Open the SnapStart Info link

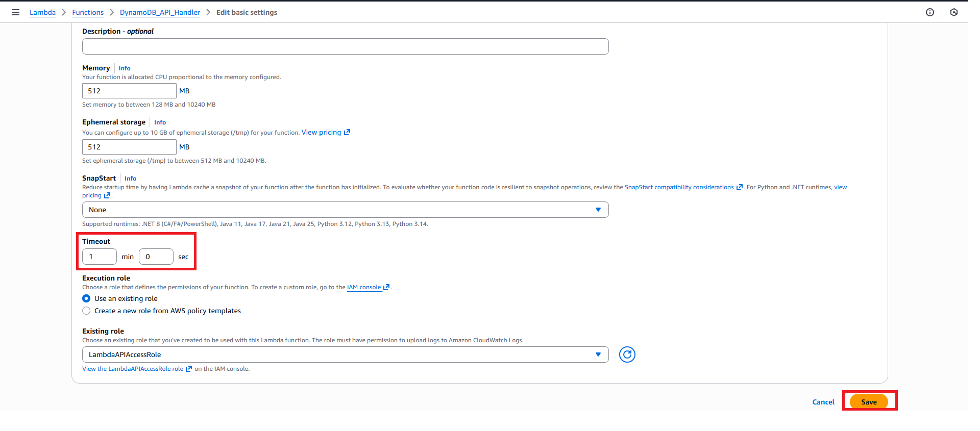(130, 179)
